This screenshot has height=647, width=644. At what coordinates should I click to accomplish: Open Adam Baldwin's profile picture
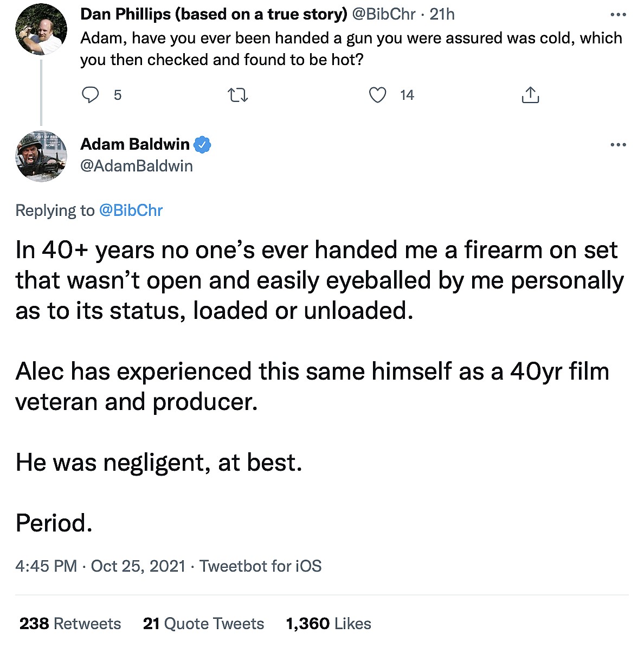pos(41,156)
